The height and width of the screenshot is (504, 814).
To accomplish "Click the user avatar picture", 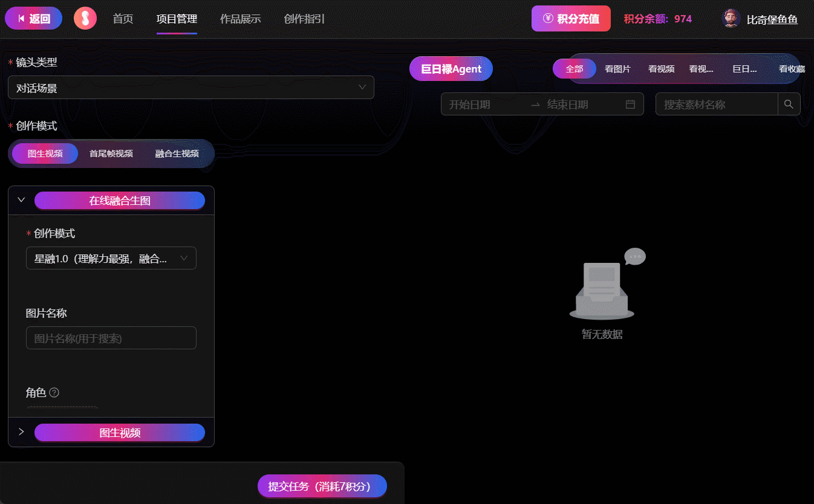I will pos(731,19).
